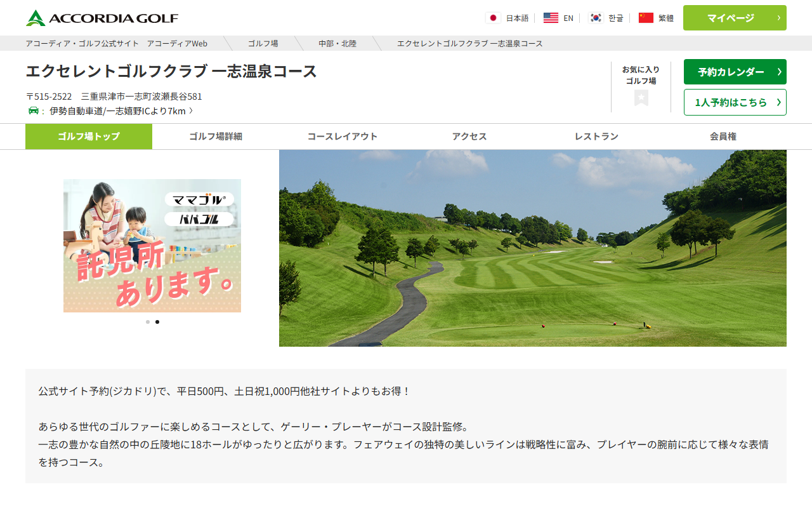Switch site language to 한글
Image resolution: width=812 pixels, height=508 pixels.
[615, 18]
